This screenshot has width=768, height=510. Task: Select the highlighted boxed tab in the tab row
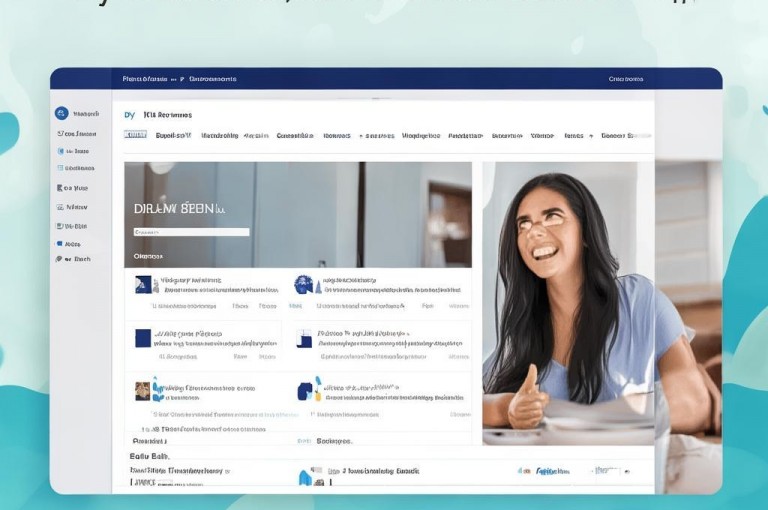click(x=135, y=135)
